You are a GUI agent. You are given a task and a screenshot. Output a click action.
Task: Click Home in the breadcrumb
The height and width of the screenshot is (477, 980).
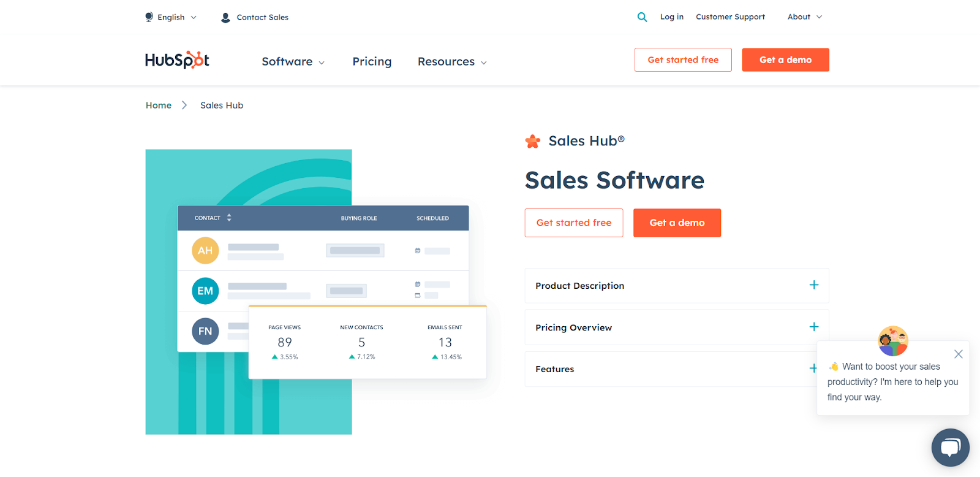159,105
